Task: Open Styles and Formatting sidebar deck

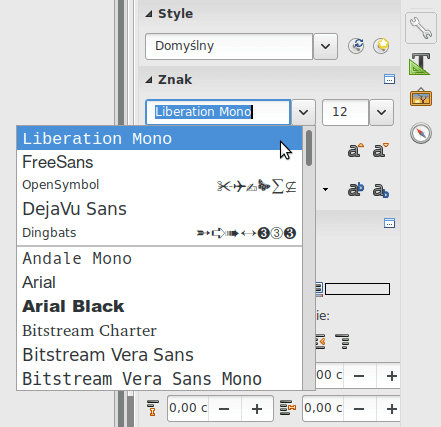Action: pyautogui.click(x=420, y=63)
